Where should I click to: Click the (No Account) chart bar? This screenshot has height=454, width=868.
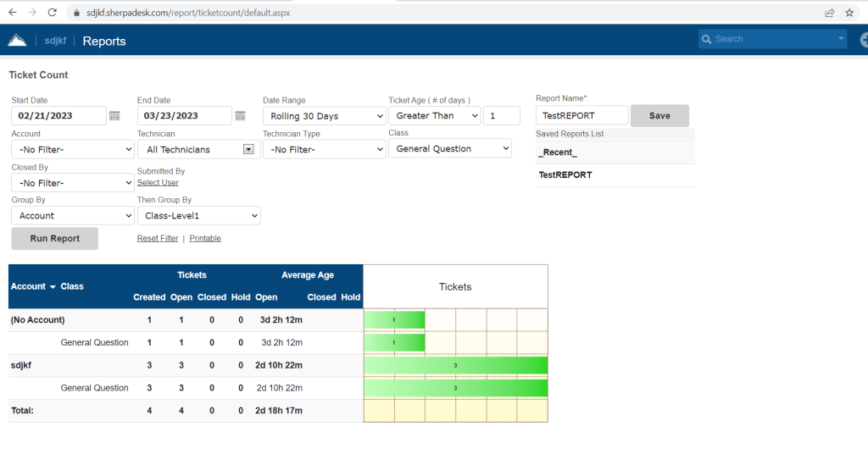[x=394, y=319]
